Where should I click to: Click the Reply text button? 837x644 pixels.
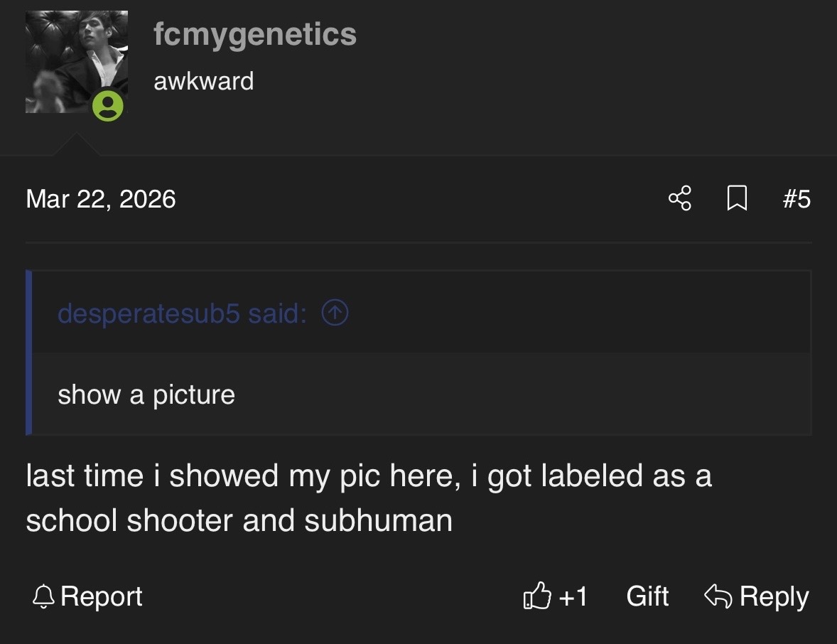tap(774, 596)
